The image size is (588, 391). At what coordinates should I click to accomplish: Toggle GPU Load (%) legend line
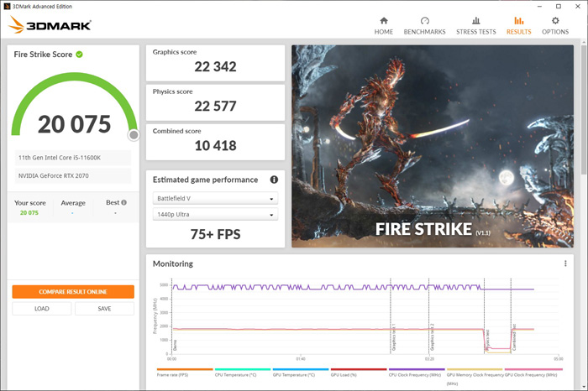(359, 373)
